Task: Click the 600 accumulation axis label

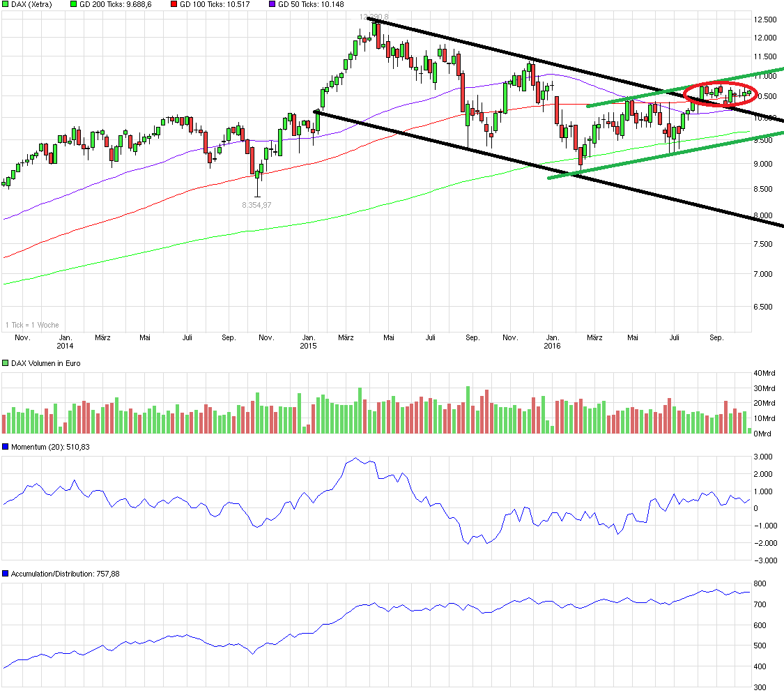Action: [x=760, y=625]
